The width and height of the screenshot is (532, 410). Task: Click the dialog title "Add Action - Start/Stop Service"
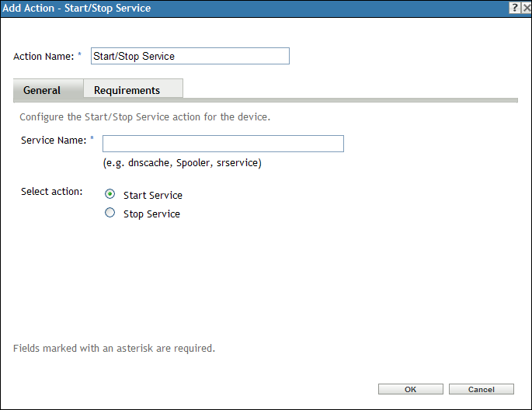(77, 9)
